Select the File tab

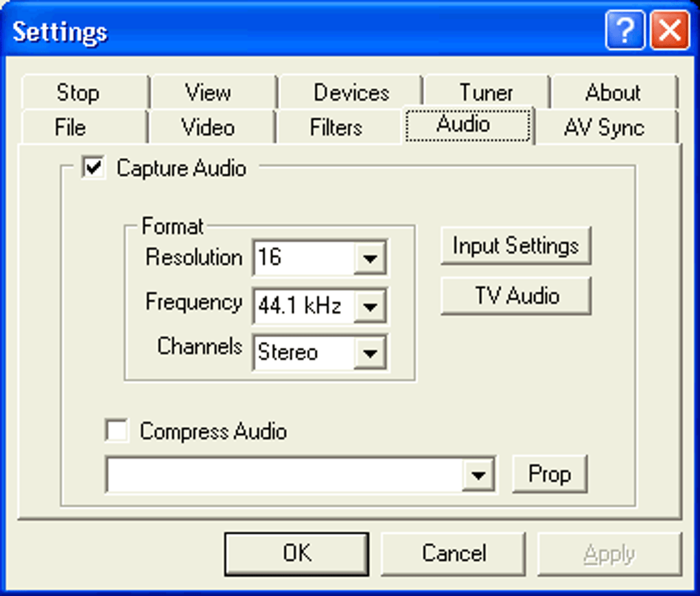pyautogui.click(x=84, y=127)
